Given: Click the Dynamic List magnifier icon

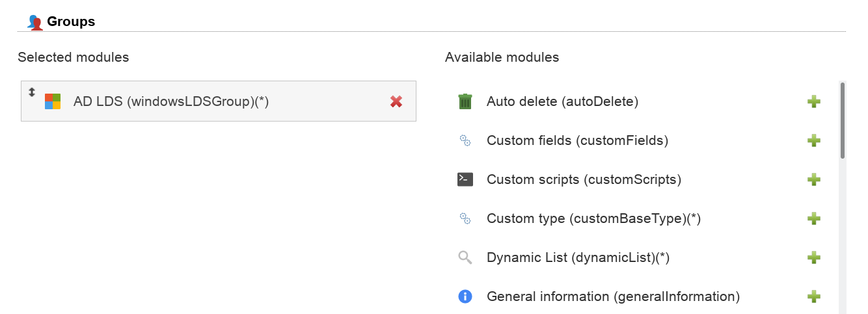Looking at the screenshot, I should pos(465,258).
